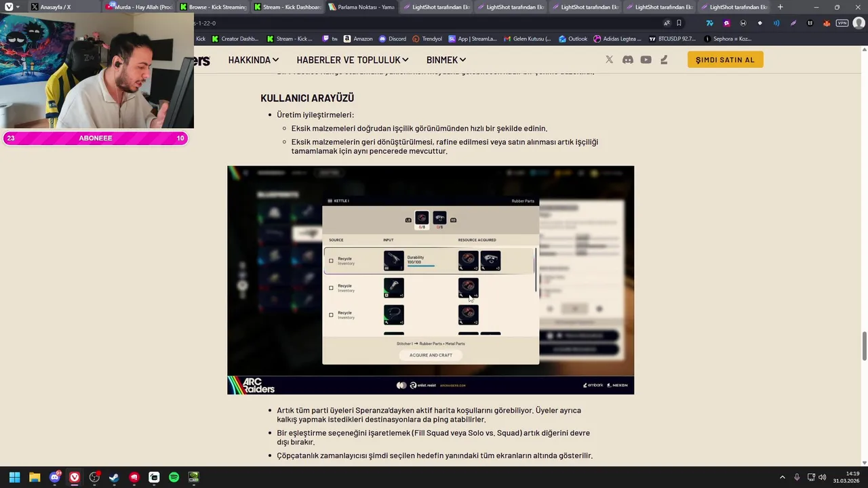Open the Vivaldi menu icon at top-left
This screenshot has width=868, height=488.
pos(8,7)
